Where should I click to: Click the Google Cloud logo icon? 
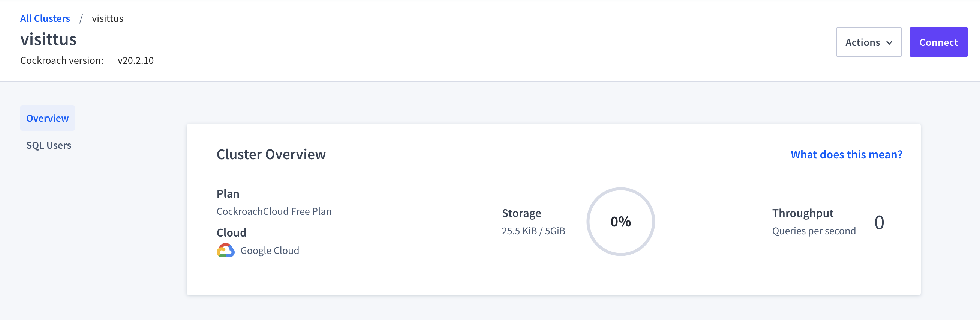tap(226, 250)
